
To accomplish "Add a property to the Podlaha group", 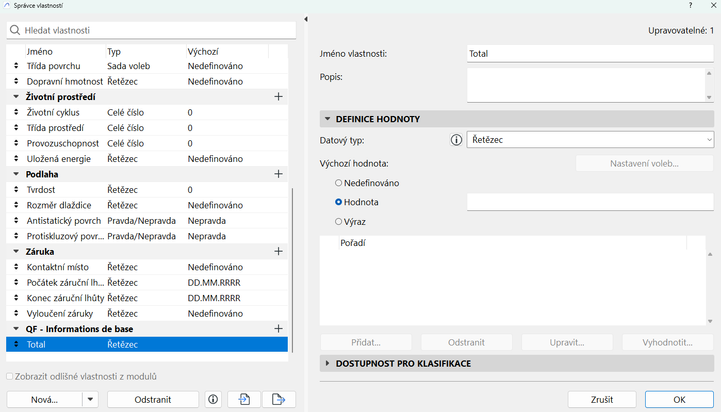I will pos(279,174).
